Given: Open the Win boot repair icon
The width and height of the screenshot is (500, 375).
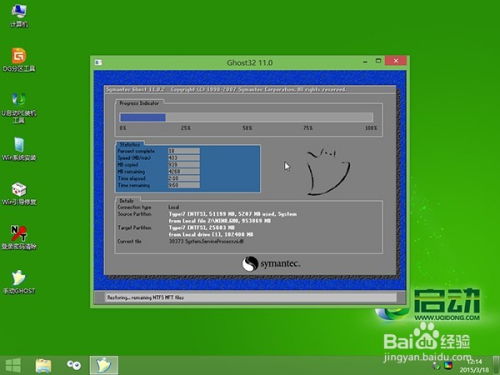Looking at the screenshot, I should [19, 194].
